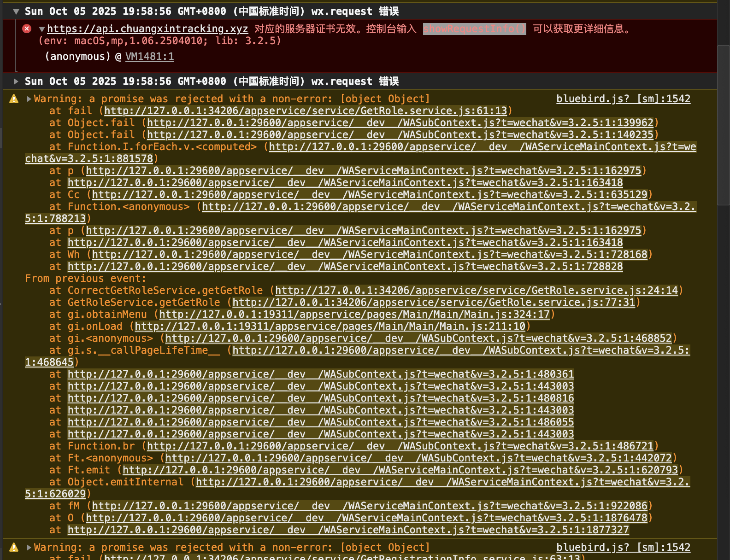The height and width of the screenshot is (560, 730).
Task: Open the Cc frame link ending 1:635129
Action: pos(370,195)
